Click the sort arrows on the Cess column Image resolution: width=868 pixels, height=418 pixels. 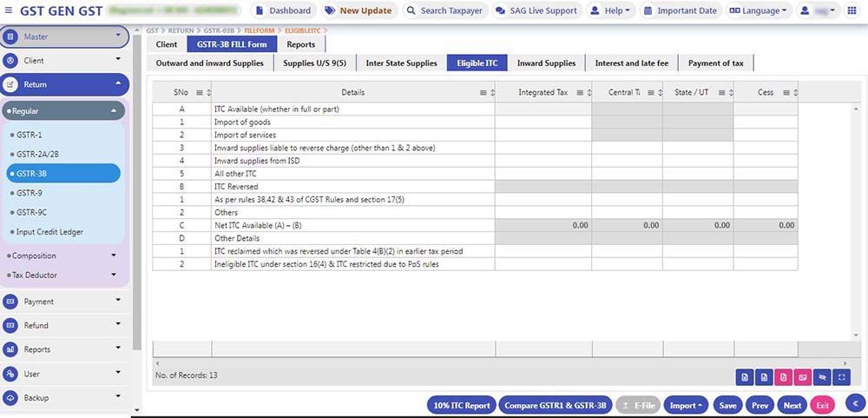[x=794, y=92]
